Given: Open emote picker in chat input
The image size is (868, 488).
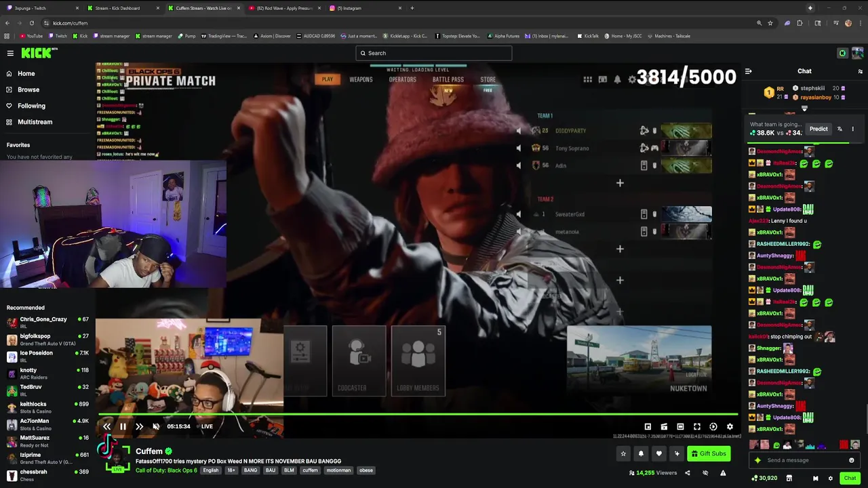Looking at the screenshot, I should click(x=852, y=460).
